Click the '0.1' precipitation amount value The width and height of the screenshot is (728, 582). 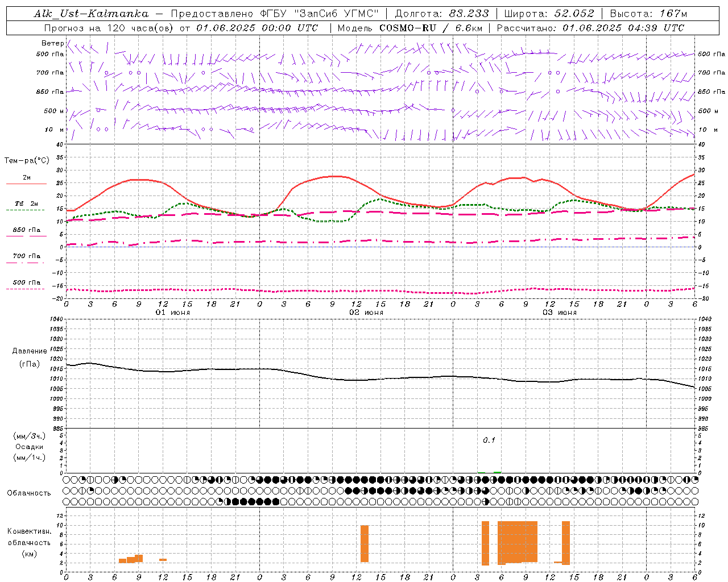[489, 440]
